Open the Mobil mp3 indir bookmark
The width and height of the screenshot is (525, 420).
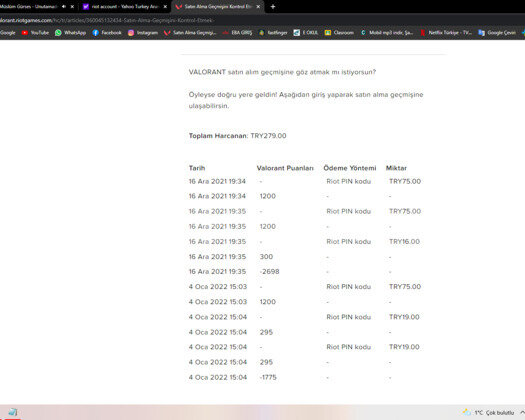(x=387, y=32)
